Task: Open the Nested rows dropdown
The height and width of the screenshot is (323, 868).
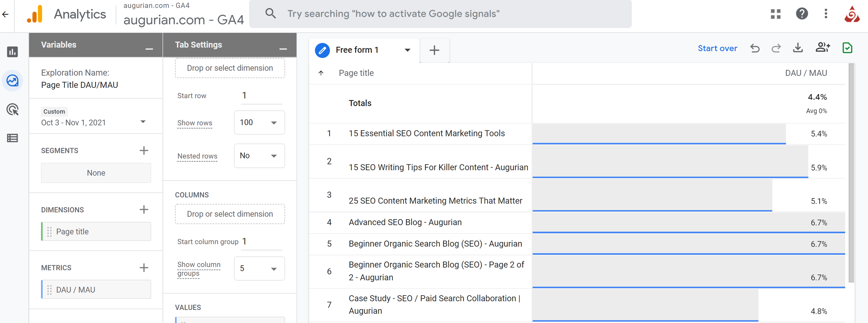Action: point(259,156)
